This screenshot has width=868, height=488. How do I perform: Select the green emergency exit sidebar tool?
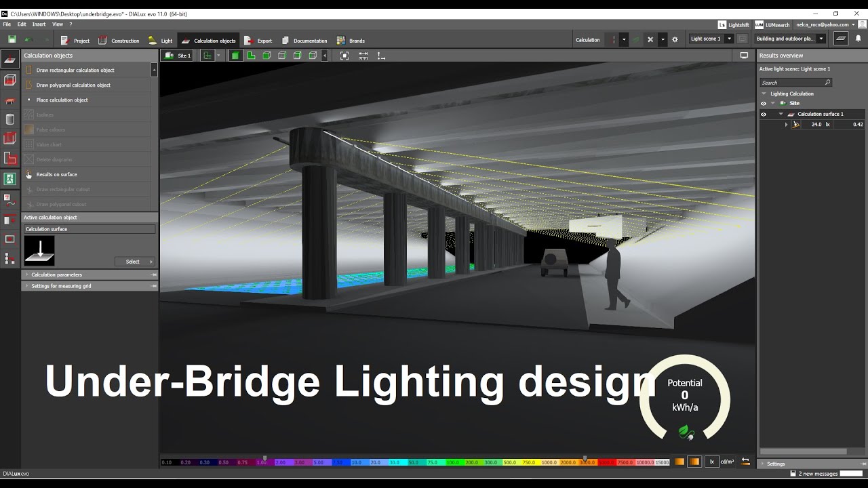pos(10,179)
